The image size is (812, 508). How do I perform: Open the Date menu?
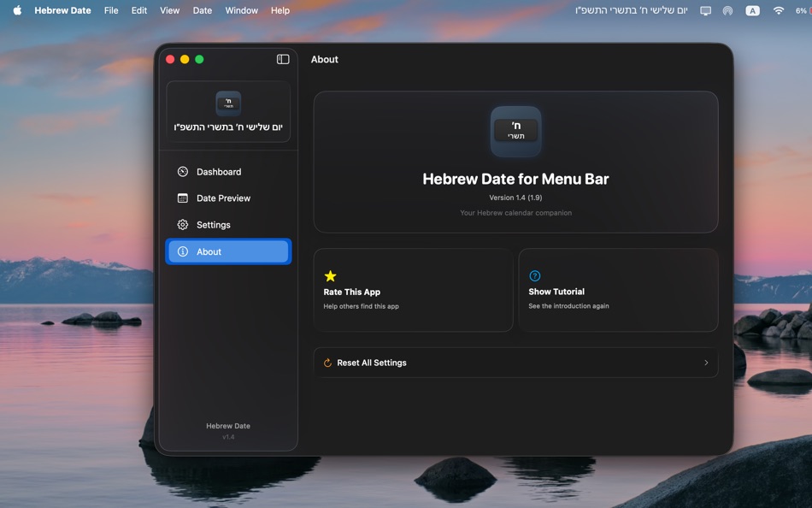tap(202, 10)
